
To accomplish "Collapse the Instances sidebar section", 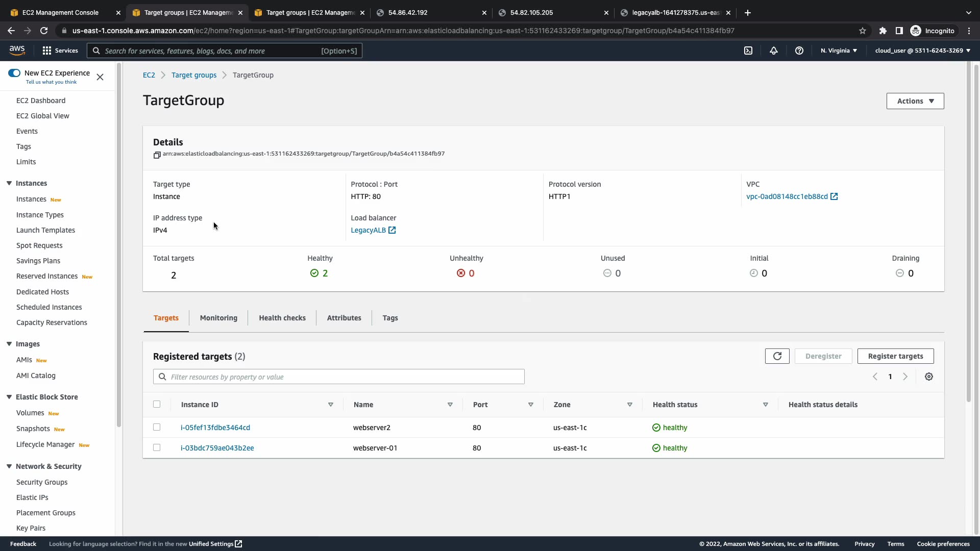I will click(x=9, y=183).
